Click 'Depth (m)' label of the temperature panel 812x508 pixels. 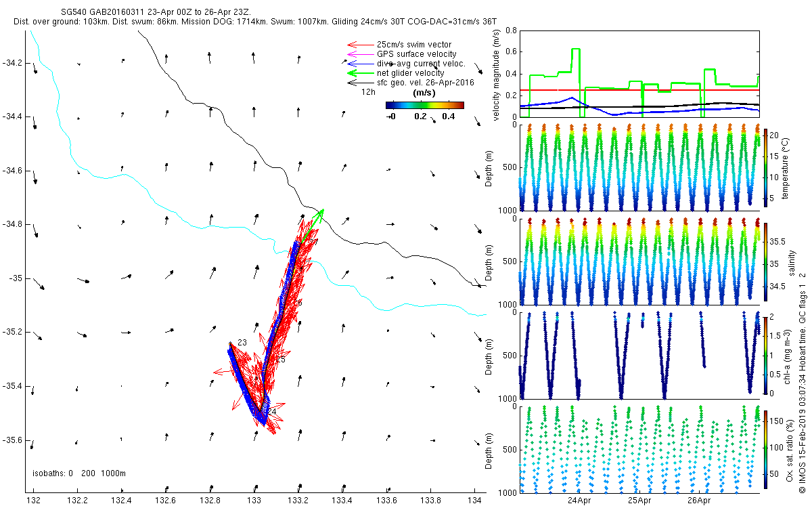pyautogui.click(x=490, y=169)
